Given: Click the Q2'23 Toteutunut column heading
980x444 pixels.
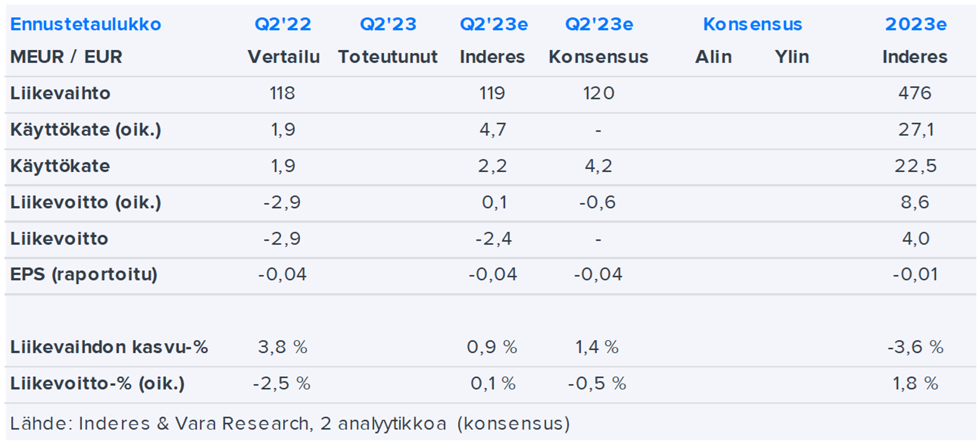Looking at the screenshot, I should click(388, 24).
